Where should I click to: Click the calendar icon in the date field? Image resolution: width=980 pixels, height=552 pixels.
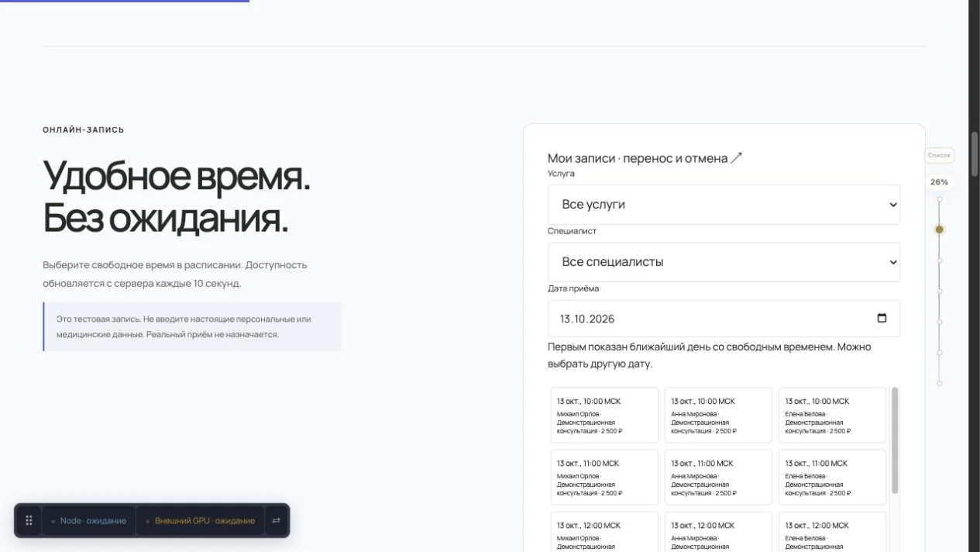pyautogui.click(x=882, y=319)
